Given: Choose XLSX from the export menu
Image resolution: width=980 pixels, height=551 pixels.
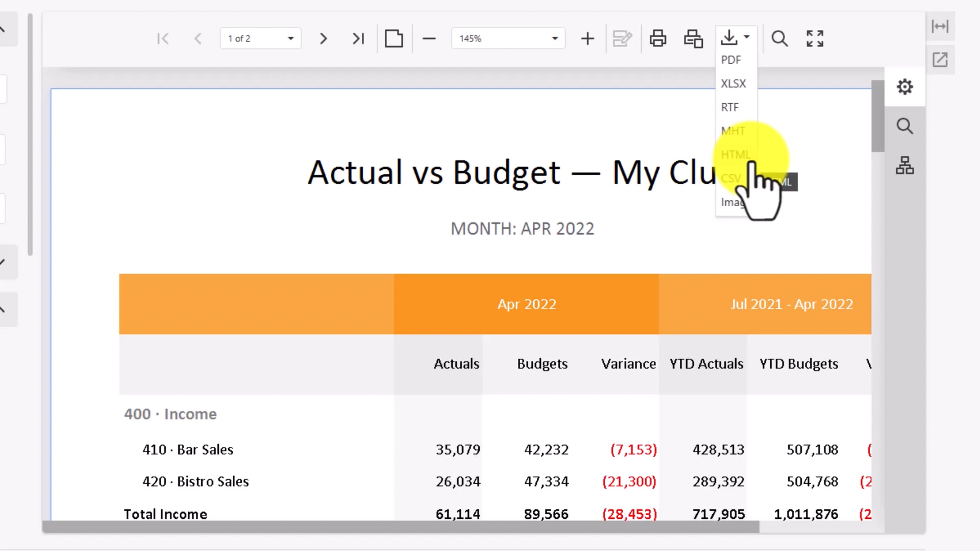Looking at the screenshot, I should click(x=733, y=84).
